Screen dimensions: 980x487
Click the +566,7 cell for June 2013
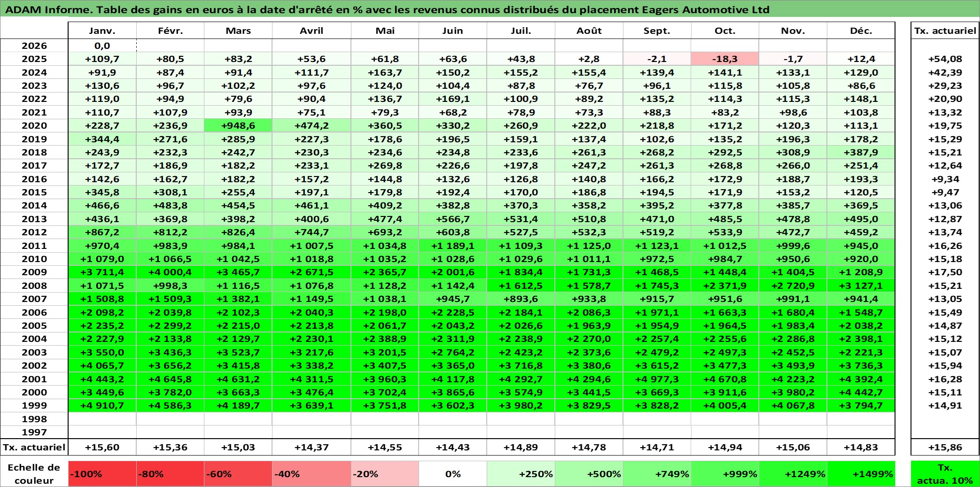(453, 219)
